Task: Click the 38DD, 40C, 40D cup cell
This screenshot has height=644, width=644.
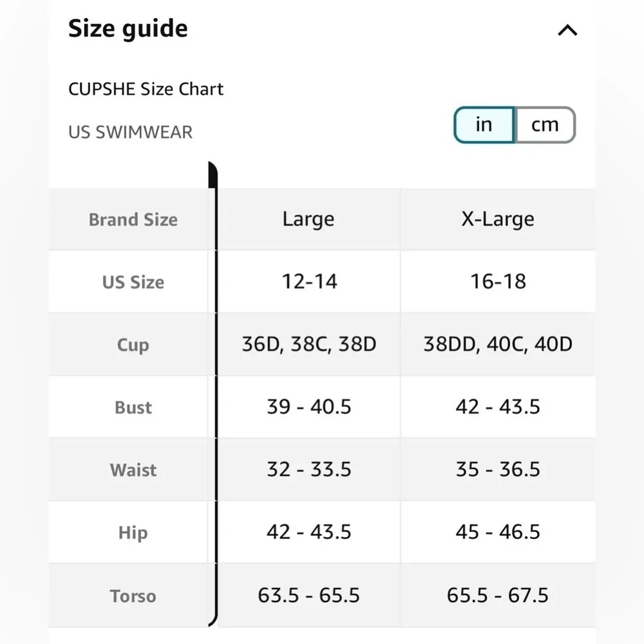Action: click(498, 344)
